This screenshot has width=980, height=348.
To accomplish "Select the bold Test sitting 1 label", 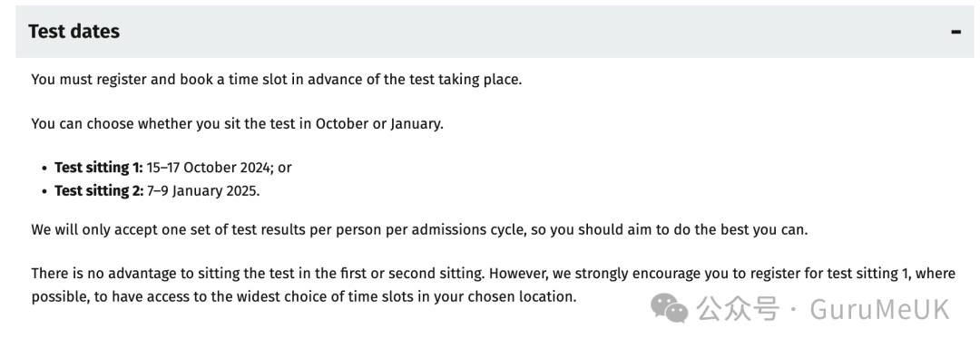I will pyautogui.click(x=99, y=168).
